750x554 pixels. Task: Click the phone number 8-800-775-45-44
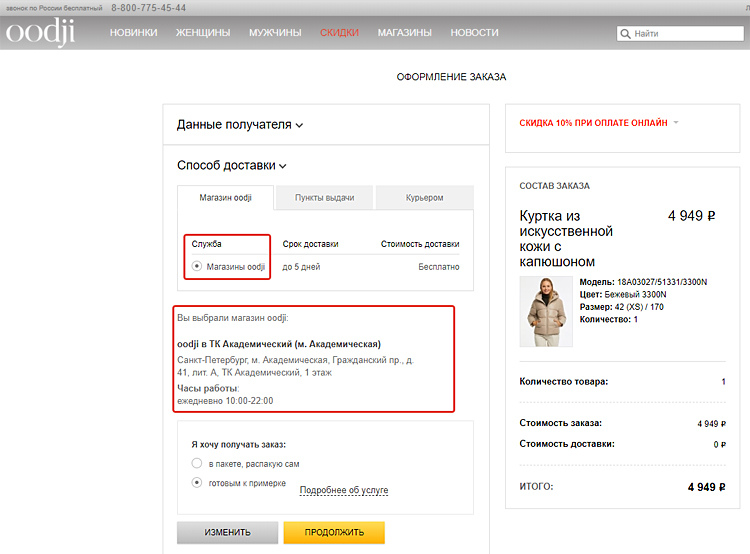tap(149, 8)
